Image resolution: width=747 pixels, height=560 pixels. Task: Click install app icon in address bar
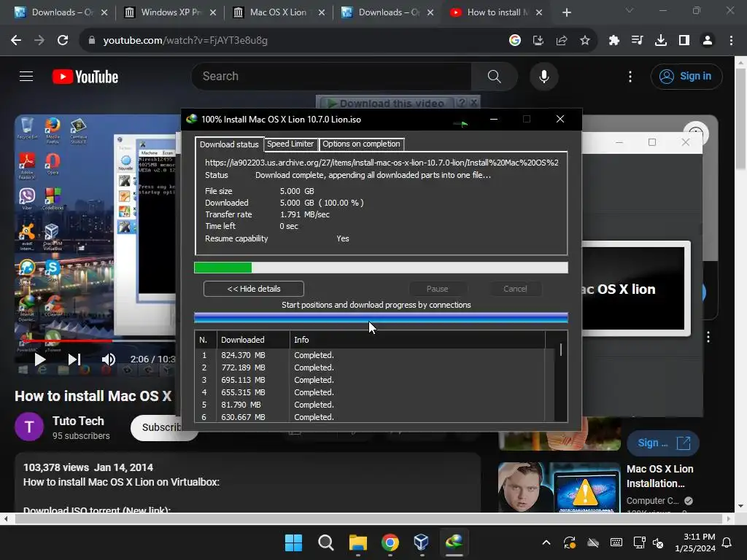[x=538, y=41]
